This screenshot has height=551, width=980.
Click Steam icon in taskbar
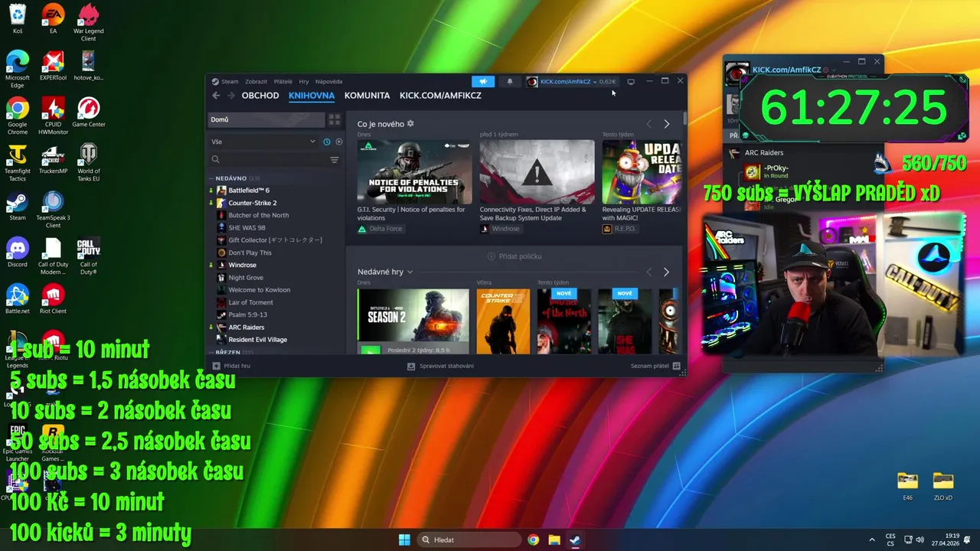click(574, 540)
